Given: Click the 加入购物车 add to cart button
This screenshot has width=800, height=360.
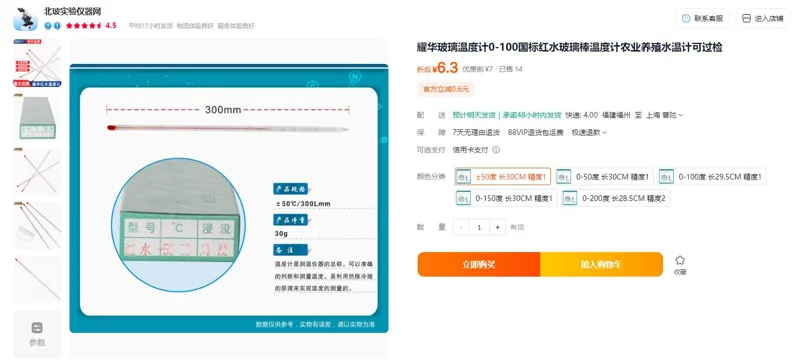Looking at the screenshot, I should pyautogui.click(x=602, y=265).
